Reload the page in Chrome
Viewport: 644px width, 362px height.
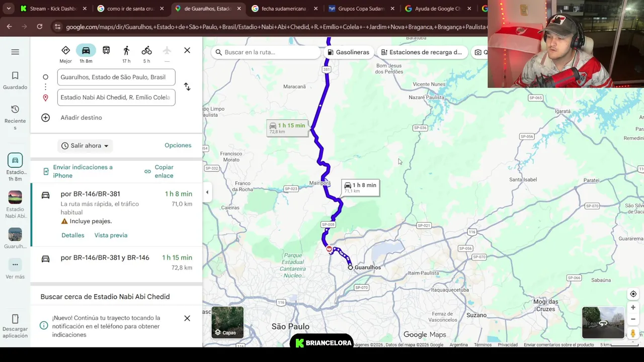40,27
